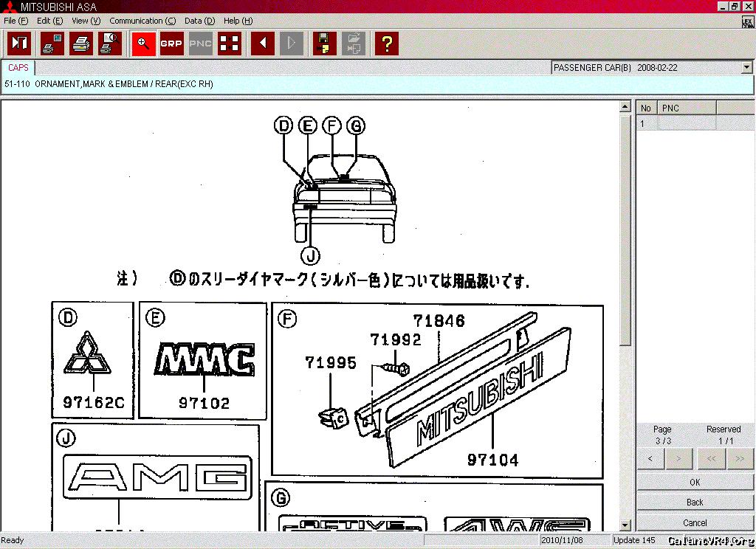
Task: Click the print screen toolbar icon
Action: click(52, 44)
